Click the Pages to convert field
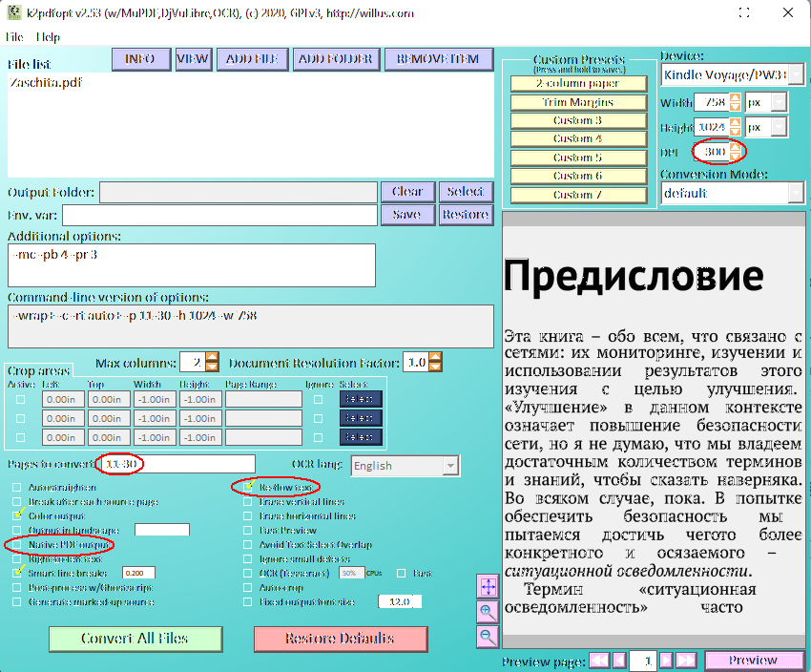Image resolution: width=811 pixels, height=672 pixels. (177, 464)
